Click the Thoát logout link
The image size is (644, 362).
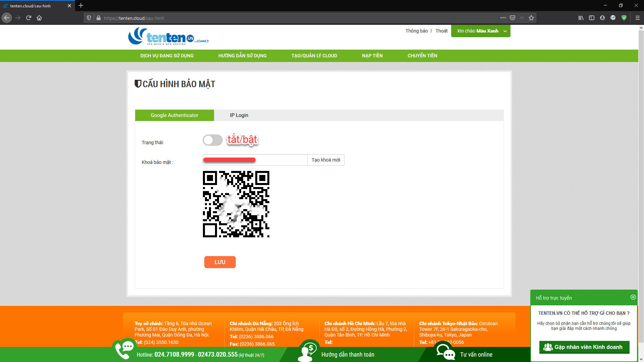pos(441,31)
